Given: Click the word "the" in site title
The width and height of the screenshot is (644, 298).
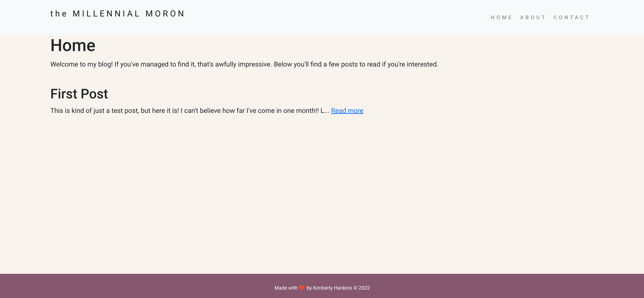Looking at the screenshot, I should point(59,14).
